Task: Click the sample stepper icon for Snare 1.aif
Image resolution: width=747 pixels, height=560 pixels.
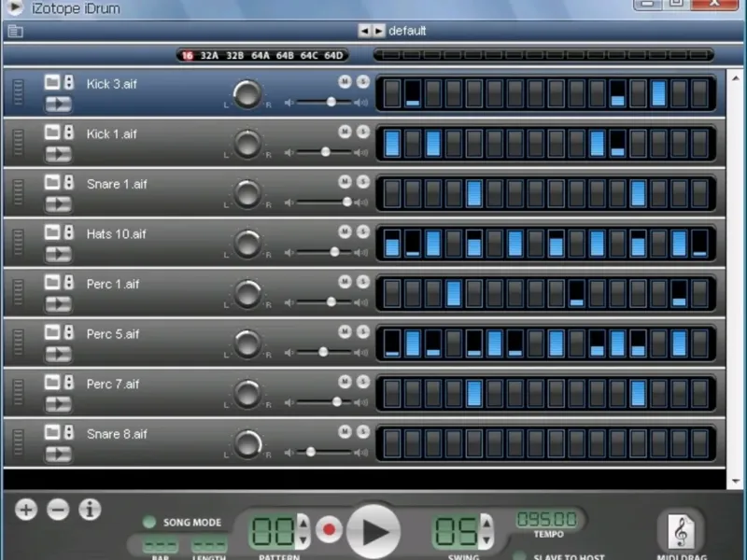Action: [69, 182]
